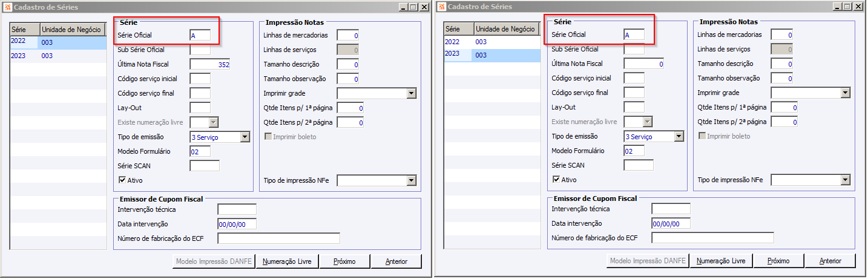Focus Série Oficial field in right window

634,34
